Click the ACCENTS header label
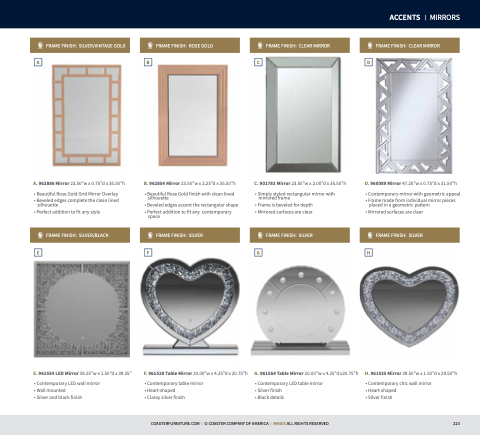 pos(405,17)
